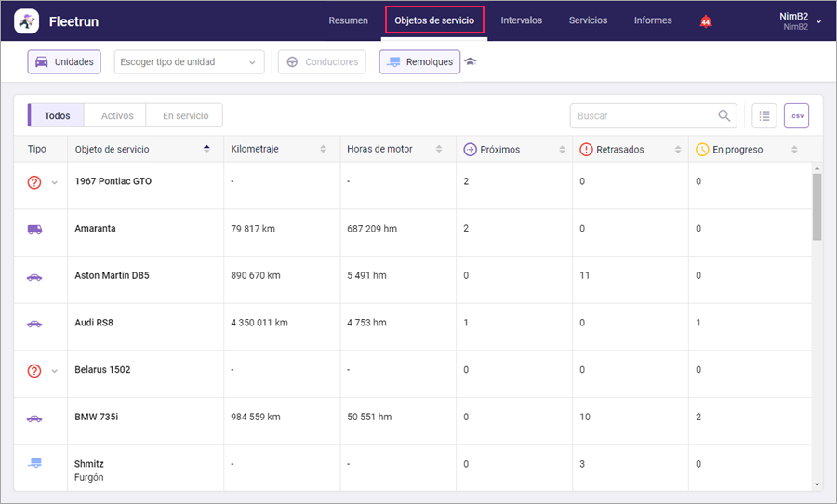Click the Fleetrun logo icon
The width and height of the screenshot is (837, 504).
pos(27,20)
